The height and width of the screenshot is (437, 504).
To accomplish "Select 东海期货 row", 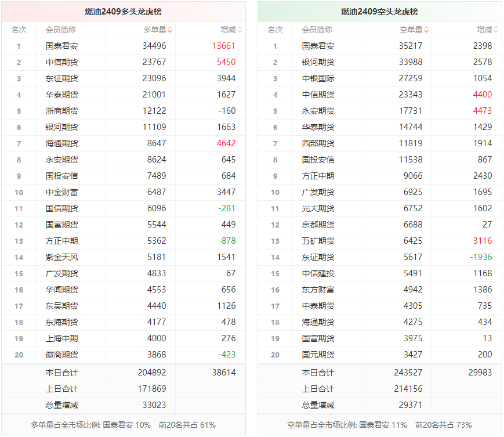I will pos(124,322).
